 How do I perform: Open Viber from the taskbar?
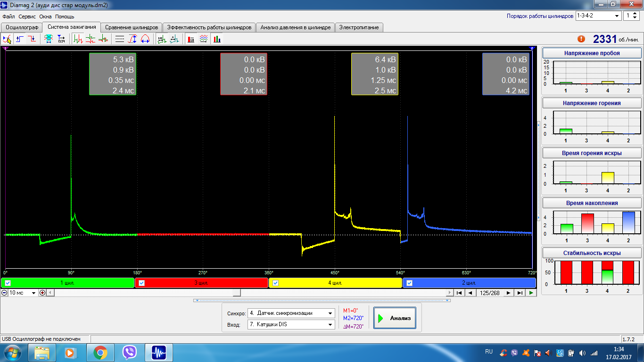130,353
